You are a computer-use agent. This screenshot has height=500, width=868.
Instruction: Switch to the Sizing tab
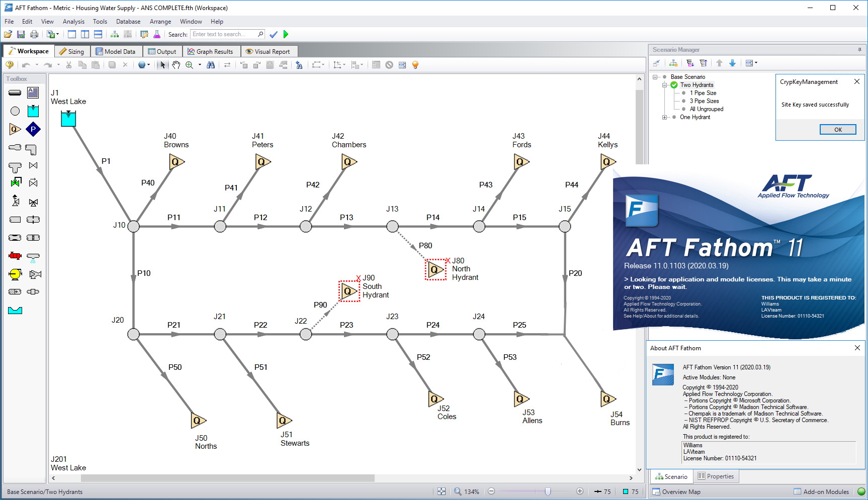click(72, 51)
